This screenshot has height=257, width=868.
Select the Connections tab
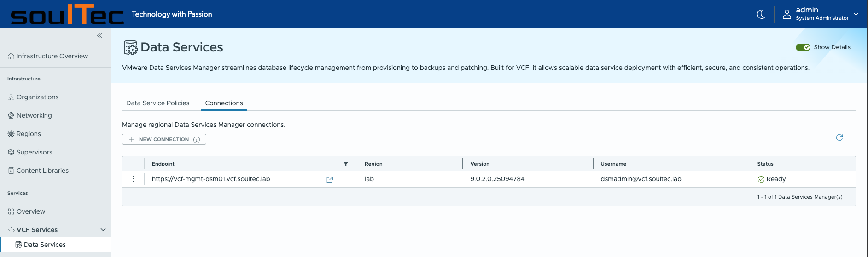pyautogui.click(x=224, y=103)
